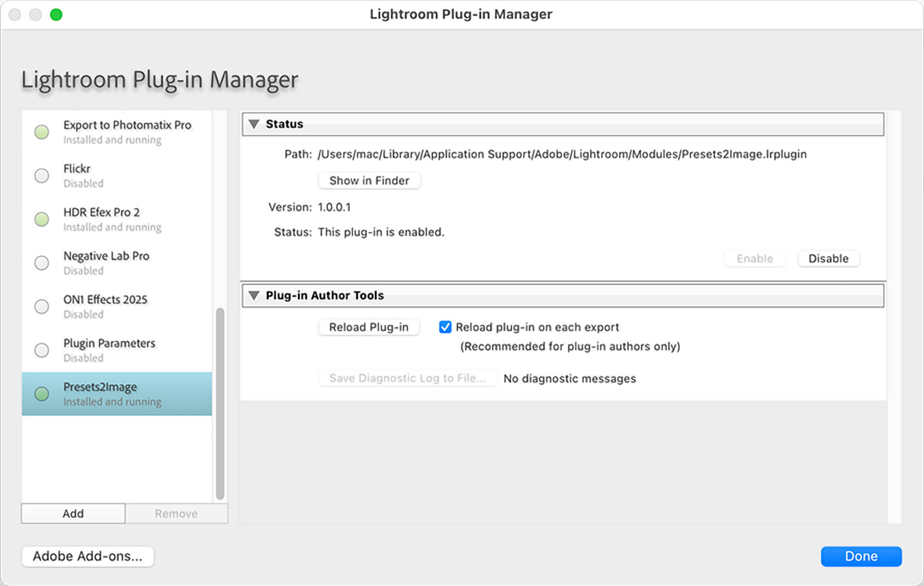This screenshot has height=586, width=924.
Task: Click the green status icon for Export to Photomatix Pro
Action: [42, 132]
